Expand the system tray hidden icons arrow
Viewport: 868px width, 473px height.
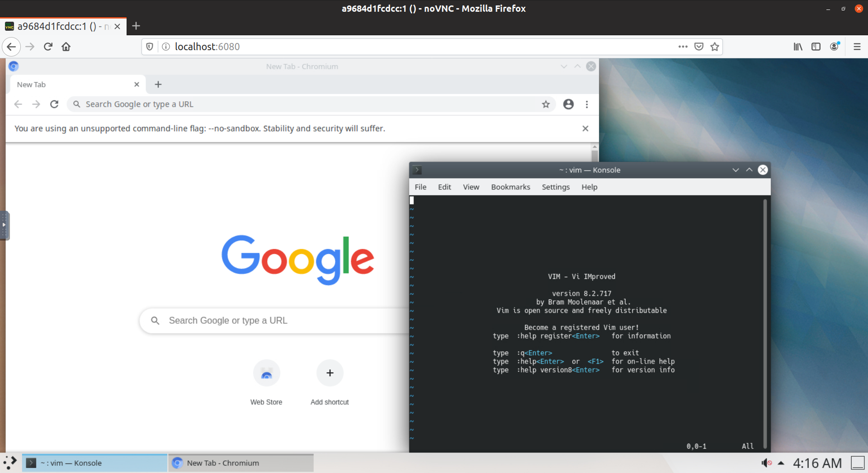(x=781, y=463)
